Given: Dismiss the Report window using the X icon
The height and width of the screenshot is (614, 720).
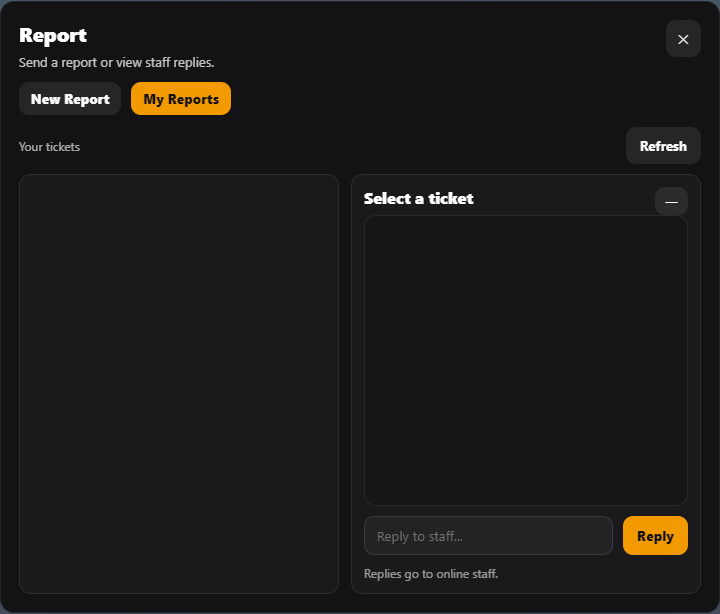Looking at the screenshot, I should tap(683, 39).
